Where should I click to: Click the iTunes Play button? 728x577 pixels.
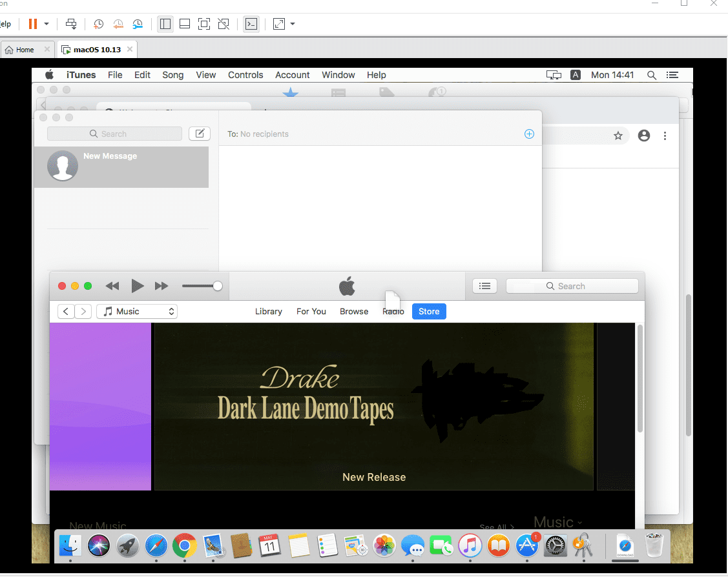[x=137, y=286]
